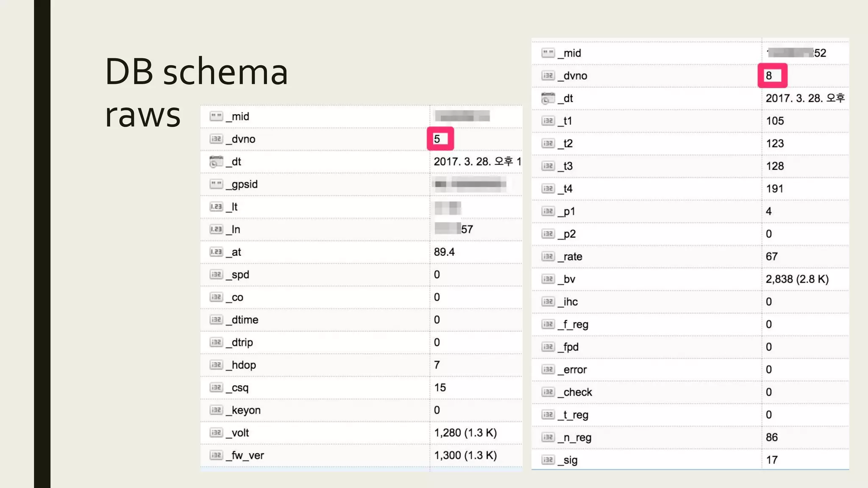The height and width of the screenshot is (488, 868).
Task: Click the datetime icon in the _dt row above _gpsid
Action: (216, 161)
